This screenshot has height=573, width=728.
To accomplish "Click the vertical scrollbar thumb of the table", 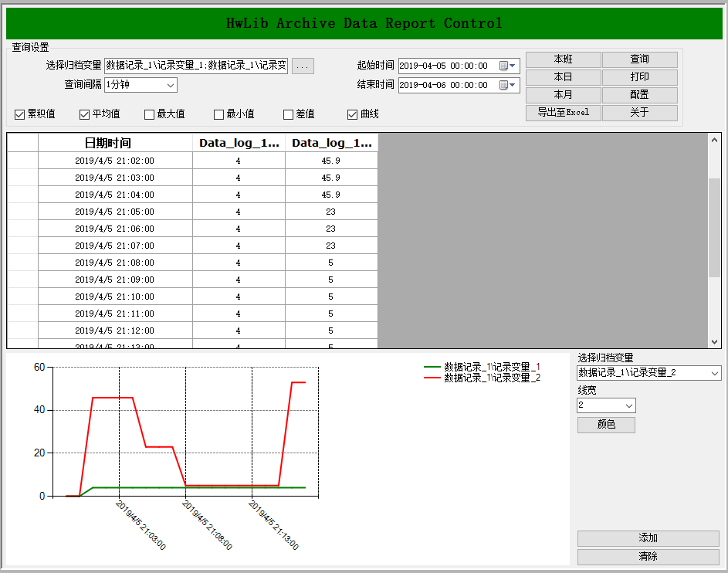I will pyautogui.click(x=714, y=228).
